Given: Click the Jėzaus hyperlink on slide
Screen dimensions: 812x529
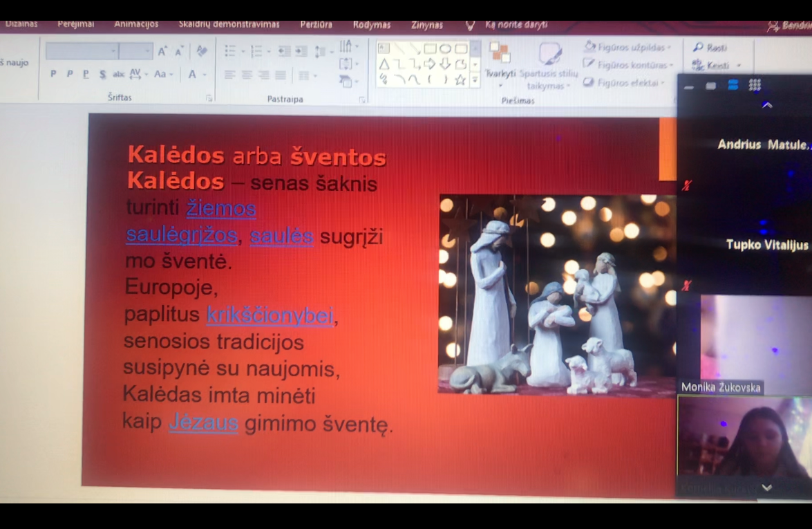Looking at the screenshot, I should 203,423.
